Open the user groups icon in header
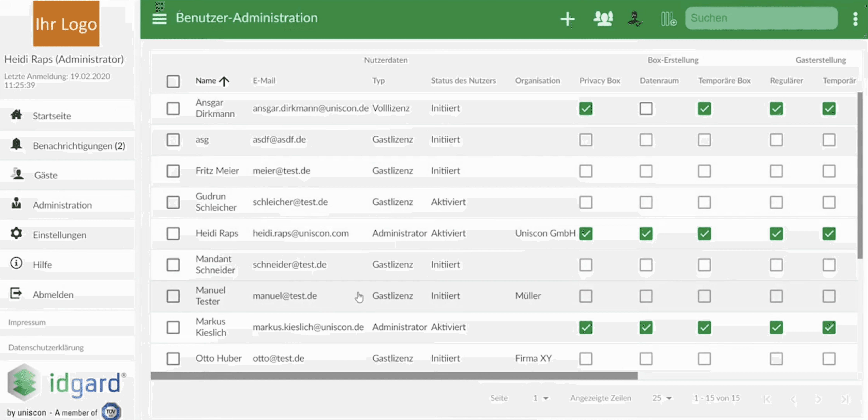Screen dimensions: 868x420 603,19
